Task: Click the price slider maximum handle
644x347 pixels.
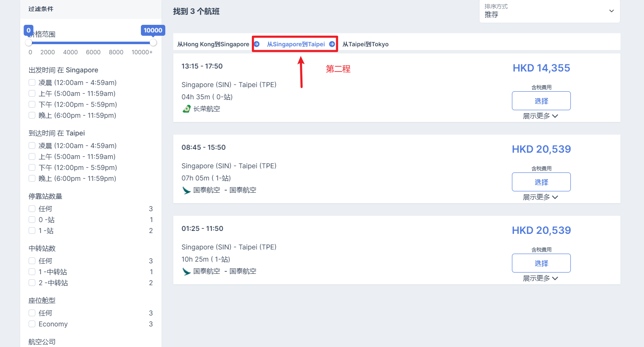Action: click(x=153, y=42)
